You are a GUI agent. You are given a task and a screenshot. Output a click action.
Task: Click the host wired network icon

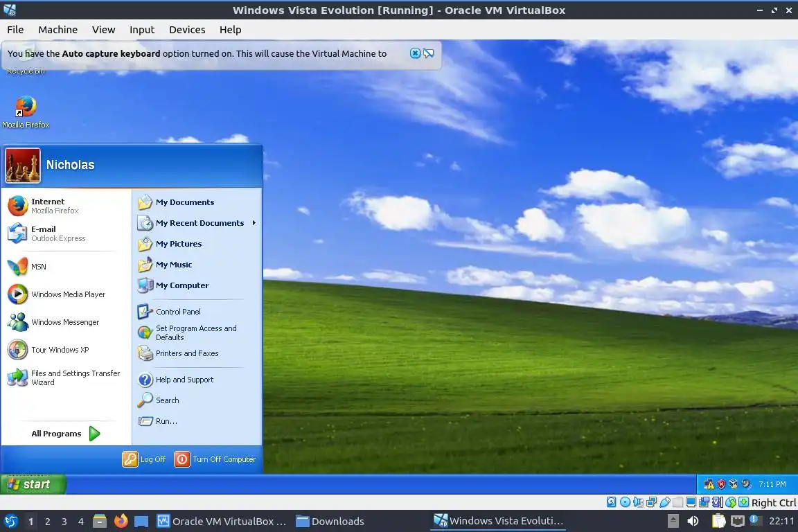pos(738,521)
